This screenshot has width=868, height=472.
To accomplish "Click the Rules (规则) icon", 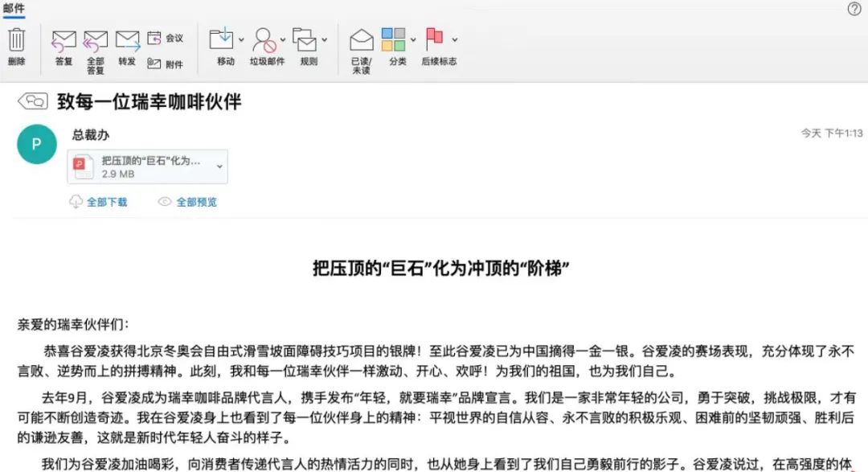I will (x=305, y=40).
